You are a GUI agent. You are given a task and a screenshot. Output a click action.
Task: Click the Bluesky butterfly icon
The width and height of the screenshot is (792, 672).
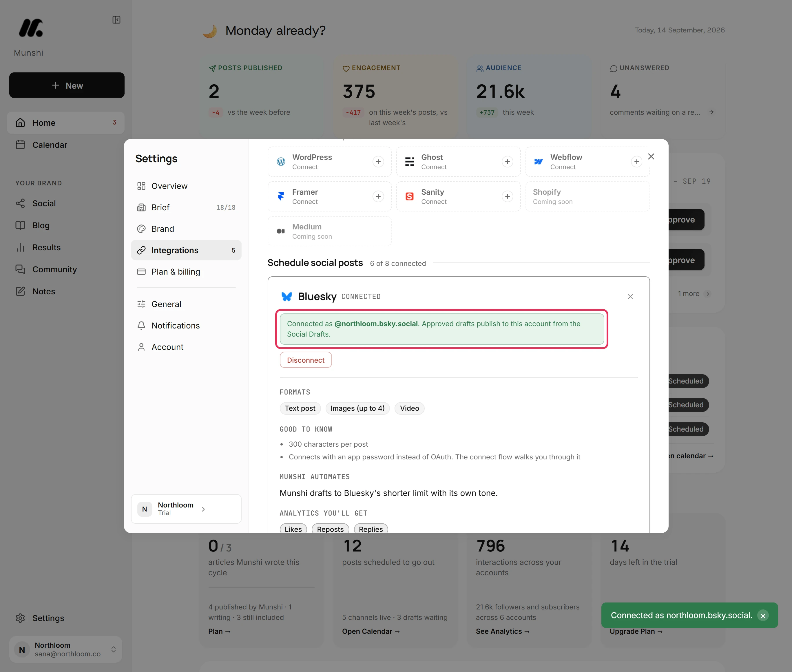click(286, 296)
